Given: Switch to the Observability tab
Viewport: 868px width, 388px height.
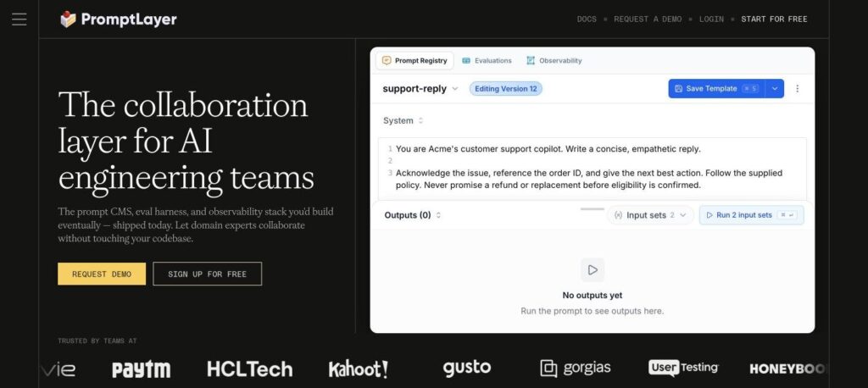Looking at the screenshot, I should coord(554,60).
